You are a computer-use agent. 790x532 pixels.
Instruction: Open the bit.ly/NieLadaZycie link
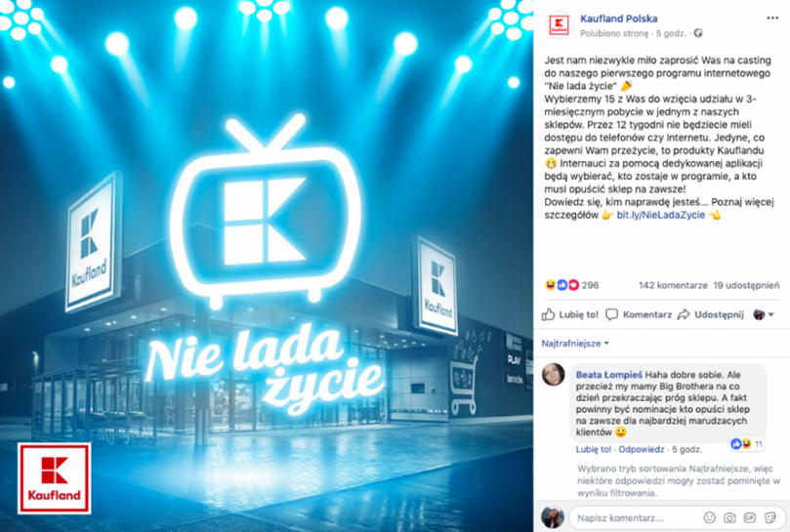660,215
